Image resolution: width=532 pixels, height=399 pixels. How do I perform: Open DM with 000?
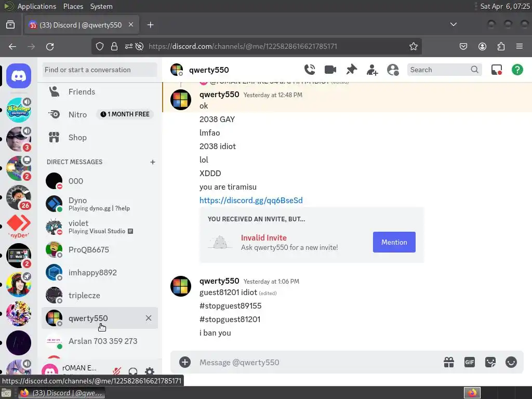pos(100,181)
